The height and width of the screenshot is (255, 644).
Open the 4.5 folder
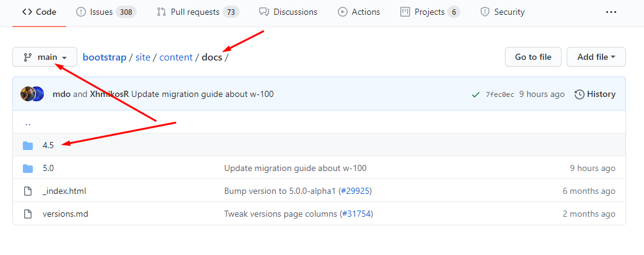pyautogui.click(x=48, y=145)
